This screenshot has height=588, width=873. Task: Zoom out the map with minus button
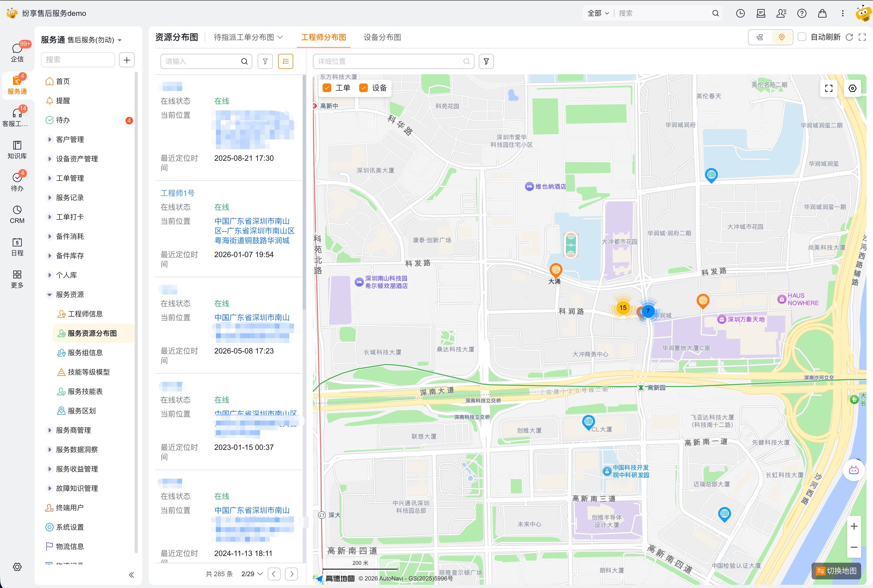click(x=854, y=547)
